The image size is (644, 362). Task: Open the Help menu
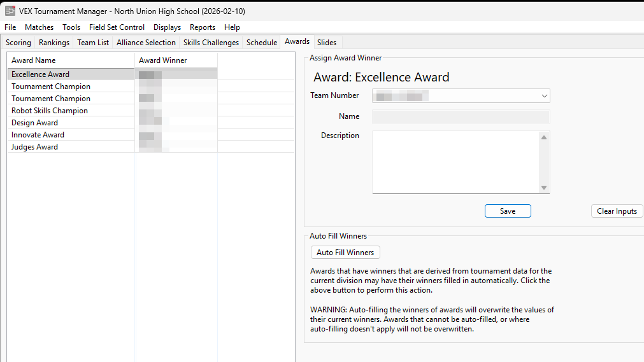[232, 27]
